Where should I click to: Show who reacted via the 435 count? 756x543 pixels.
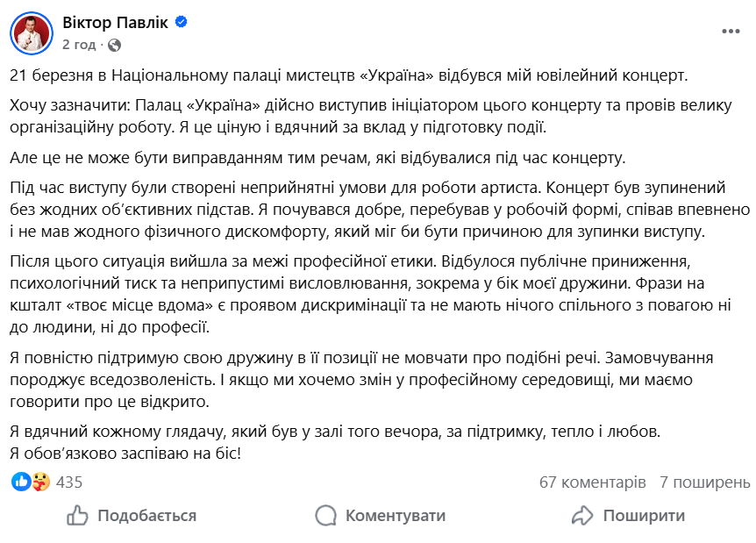68,482
